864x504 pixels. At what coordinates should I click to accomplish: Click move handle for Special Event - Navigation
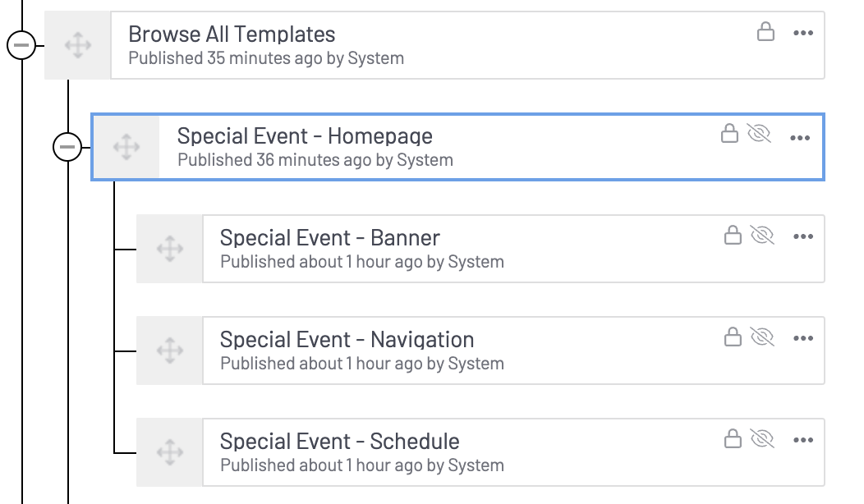(169, 351)
